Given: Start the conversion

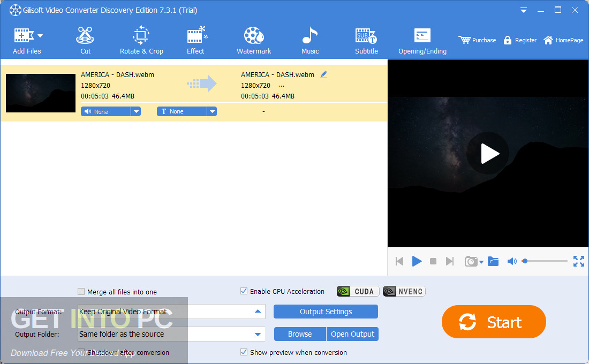Looking at the screenshot, I should point(494,322).
